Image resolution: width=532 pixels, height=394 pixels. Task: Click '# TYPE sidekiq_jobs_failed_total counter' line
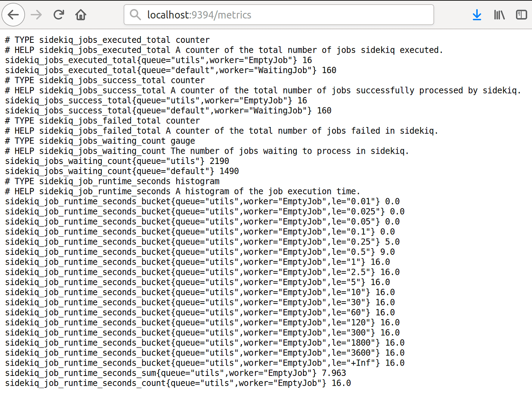coord(102,121)
